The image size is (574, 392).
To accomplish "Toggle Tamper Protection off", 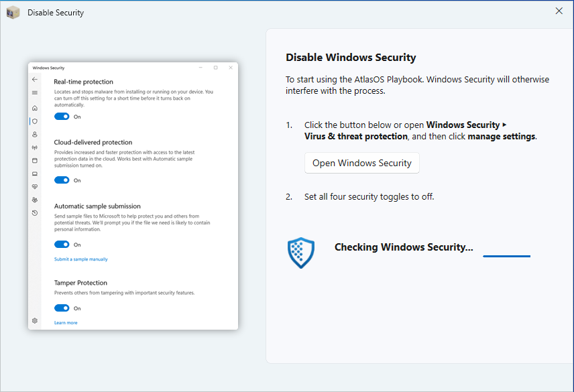I will [x=62, y=308].
